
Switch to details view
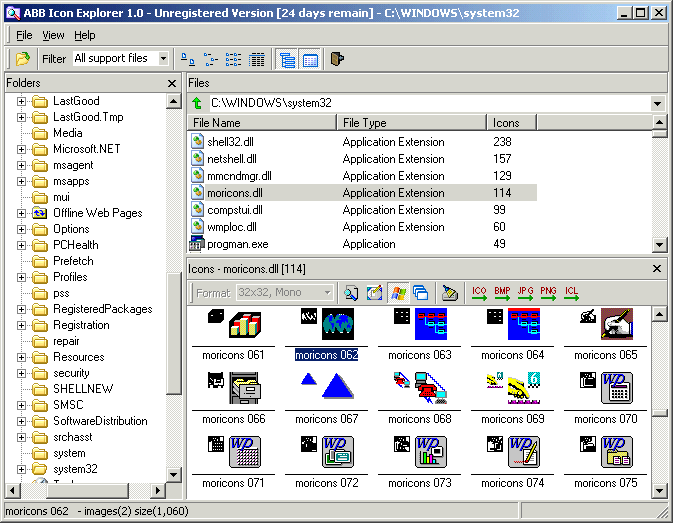pyautogui.click(x=257, y=59)
